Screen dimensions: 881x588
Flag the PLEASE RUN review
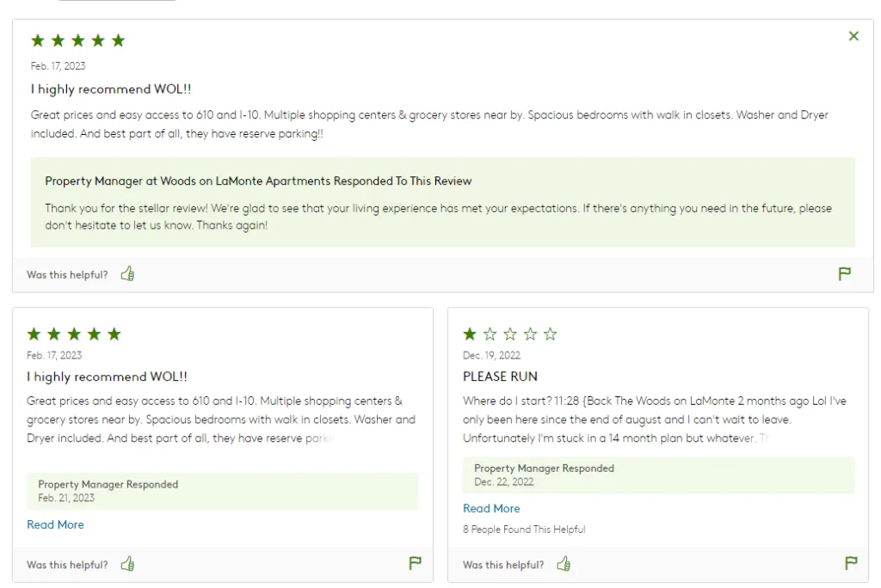pos(851,564)
